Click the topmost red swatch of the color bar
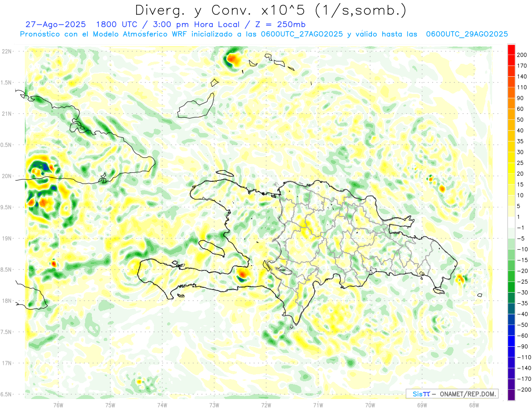Screen dimensions: 532x411 tap(511, 50)
